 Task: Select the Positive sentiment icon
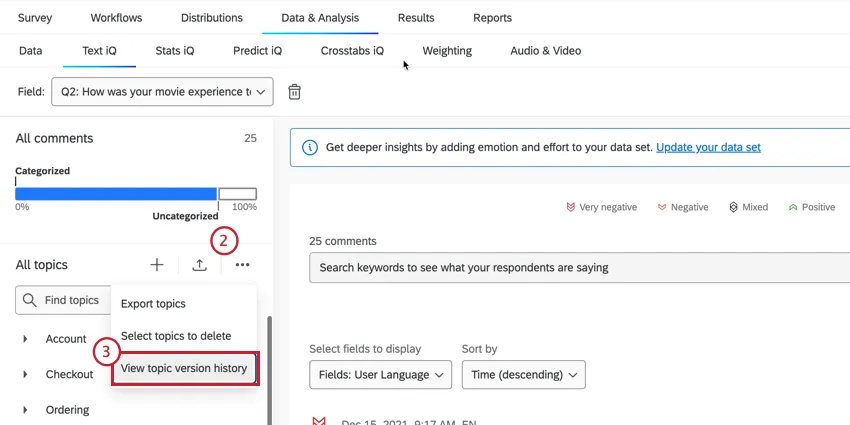click(793, 207)
